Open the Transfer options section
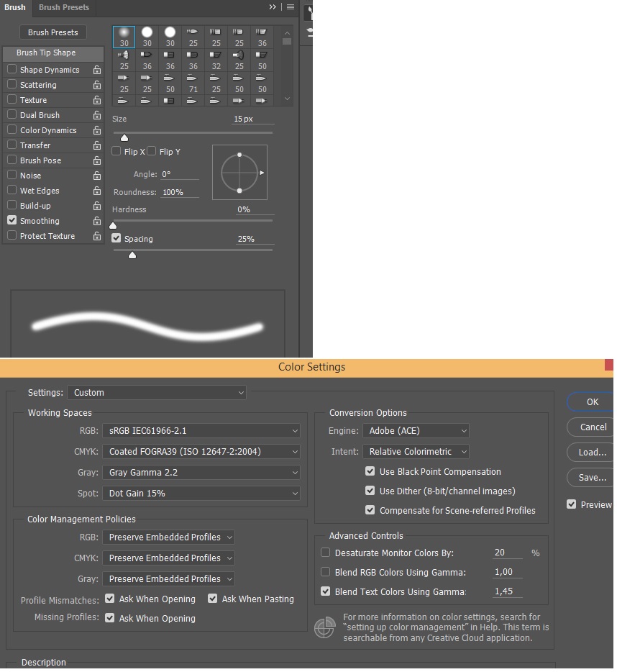This screenshot has height=672, width=617. 35,145
